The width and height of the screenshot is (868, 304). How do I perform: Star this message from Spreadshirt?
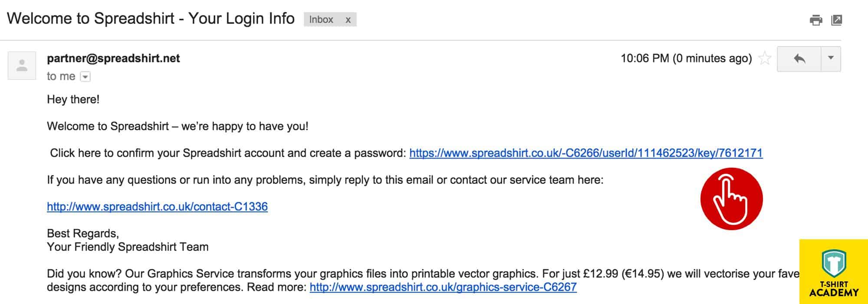(x=765, y=58)
